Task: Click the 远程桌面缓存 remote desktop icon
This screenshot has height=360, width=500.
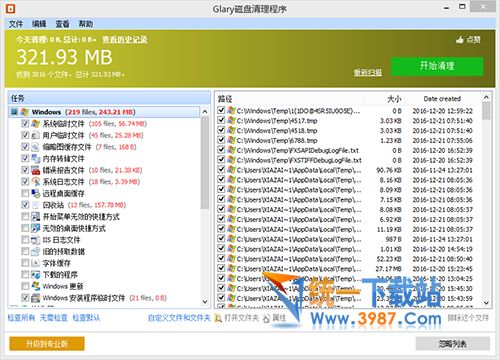Action: [x=36, y=193]
